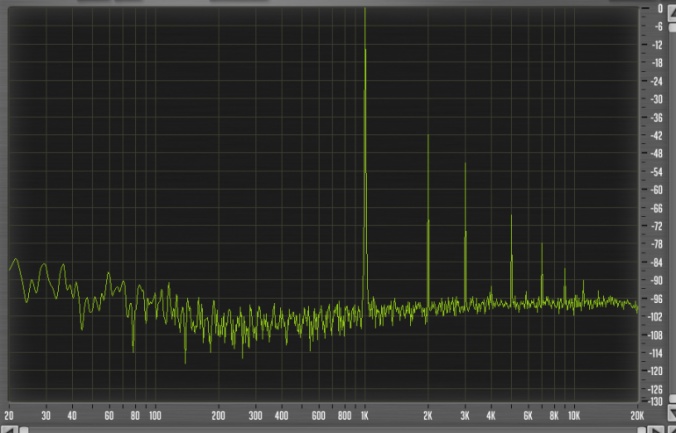Click the 200 label on frequency axis
The image size is (676, 433).
click(218, 415)
